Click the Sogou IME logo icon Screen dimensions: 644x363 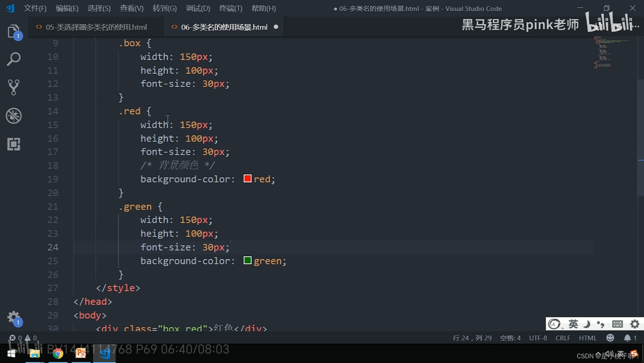[x=554, y=324]
